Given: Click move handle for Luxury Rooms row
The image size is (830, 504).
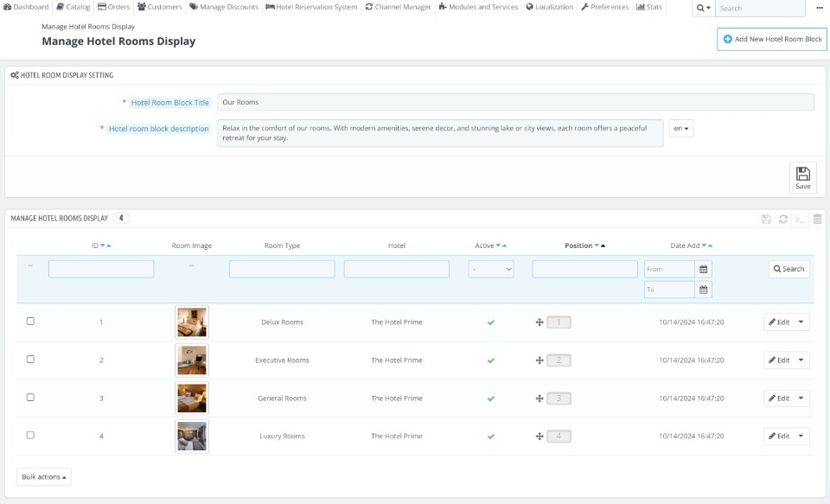Looking at the screenshot, I should [x=539, y=437].
